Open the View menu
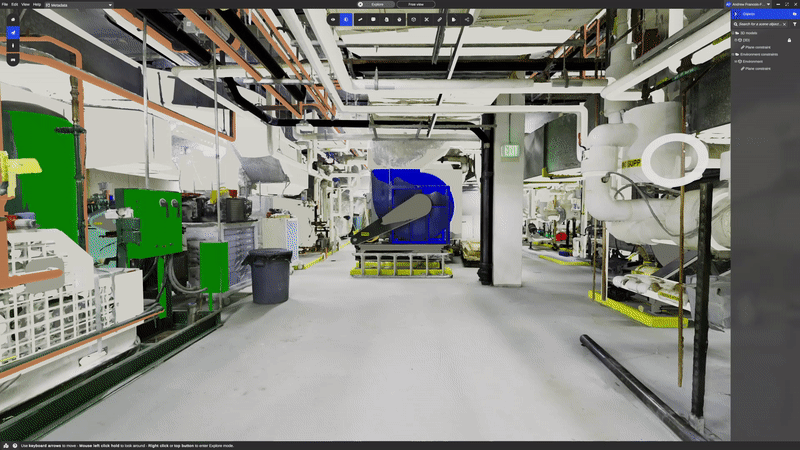Image resolution: width=800 pixels, height=450 pixels. pos(25,4)
